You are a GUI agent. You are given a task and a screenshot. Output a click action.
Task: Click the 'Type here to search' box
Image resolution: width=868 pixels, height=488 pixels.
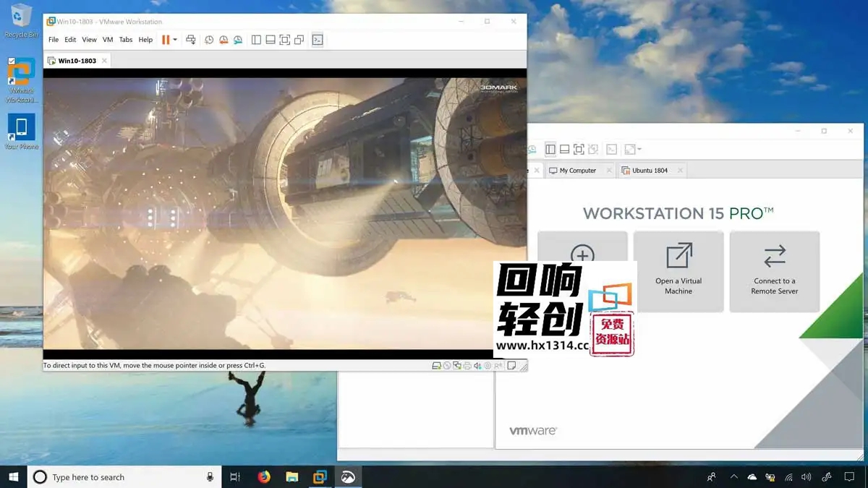click(x=124, y=477)
